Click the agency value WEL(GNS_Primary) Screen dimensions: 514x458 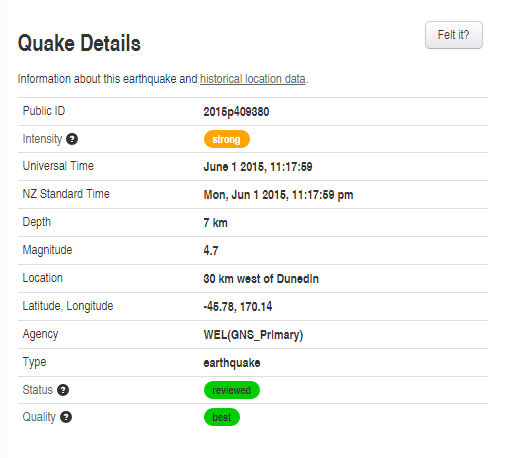click(253, 335)
